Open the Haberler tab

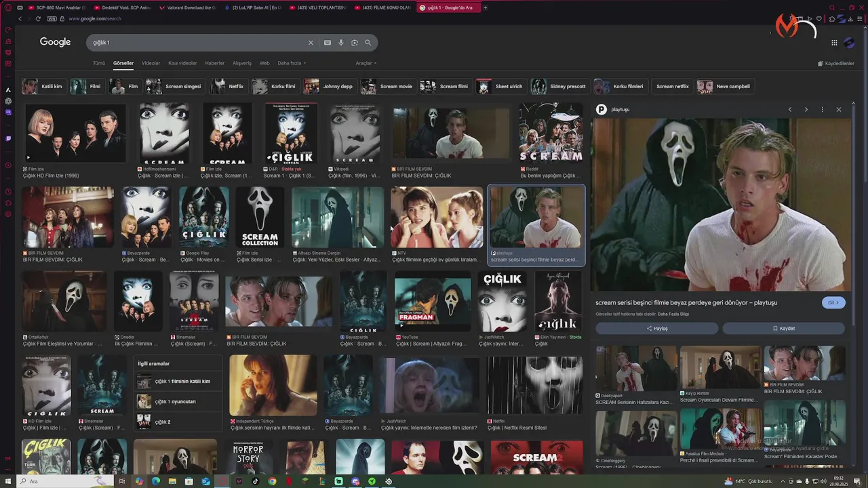214,63
